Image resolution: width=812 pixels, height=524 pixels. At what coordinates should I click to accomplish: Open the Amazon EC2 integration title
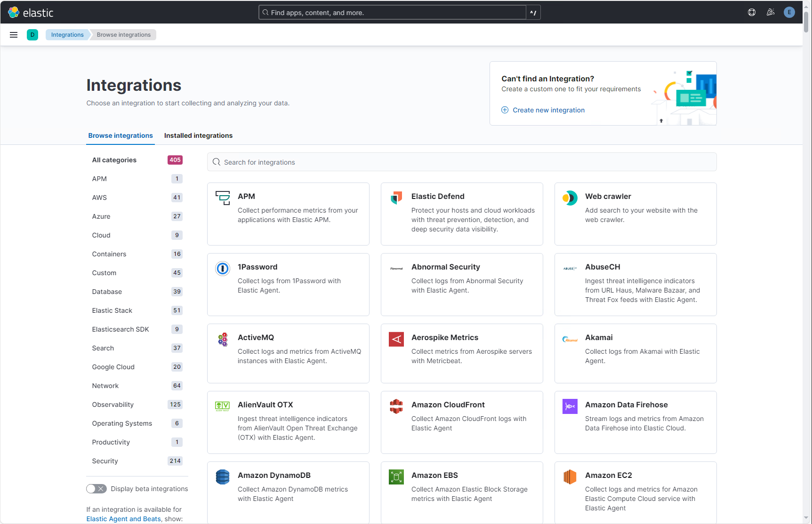609,475
